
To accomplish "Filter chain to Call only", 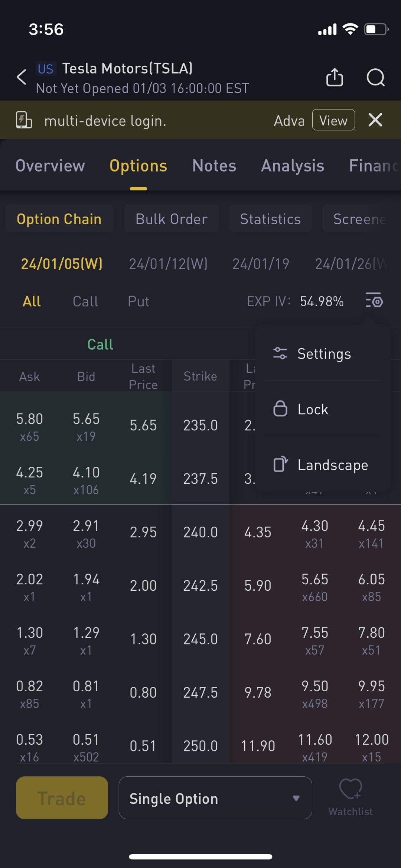I will point(85,301).
